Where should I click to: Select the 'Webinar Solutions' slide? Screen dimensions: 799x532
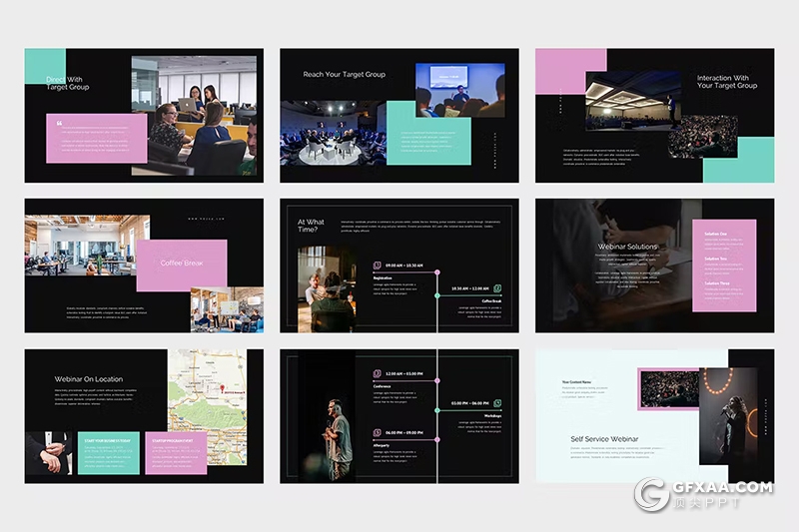coord(654,265)
